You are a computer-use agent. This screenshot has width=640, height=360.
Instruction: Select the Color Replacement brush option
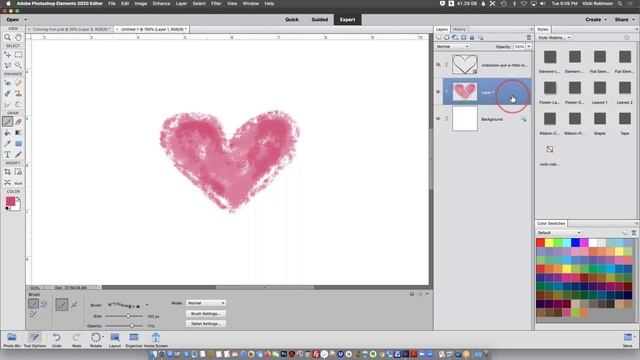point(33,314)
